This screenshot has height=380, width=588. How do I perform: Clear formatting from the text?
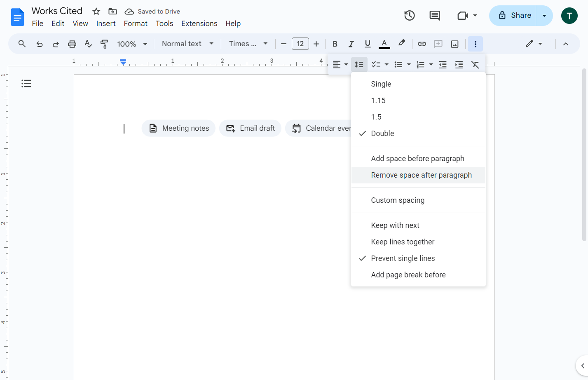[475, 65]
